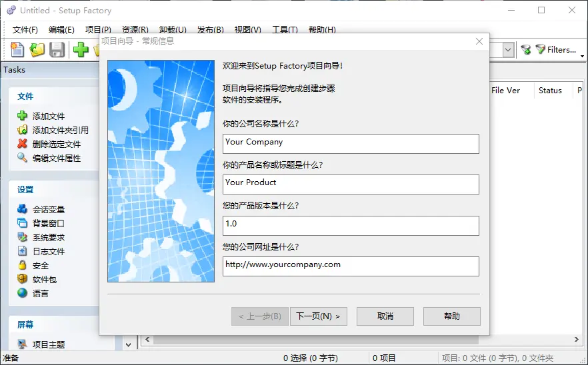Click the company website URL field

[x=351, y=266]
